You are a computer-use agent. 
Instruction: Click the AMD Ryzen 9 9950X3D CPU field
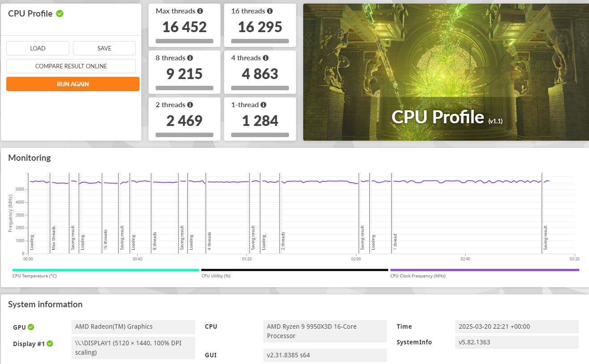tap(325, 331)
